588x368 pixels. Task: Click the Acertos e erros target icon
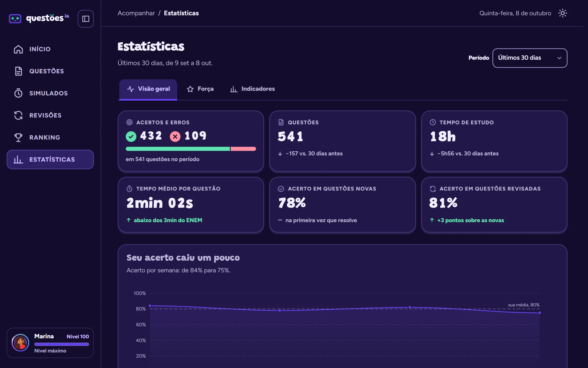click(129, 122)
